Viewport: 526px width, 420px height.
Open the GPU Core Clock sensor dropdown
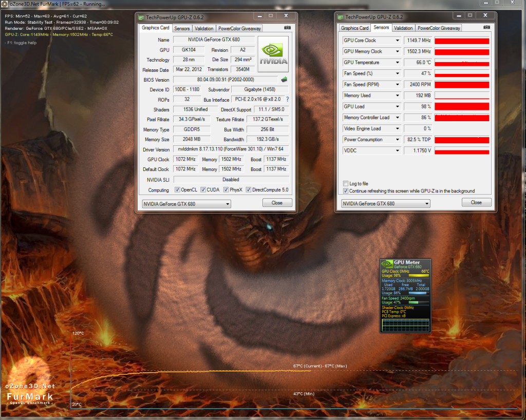[397, 40]
